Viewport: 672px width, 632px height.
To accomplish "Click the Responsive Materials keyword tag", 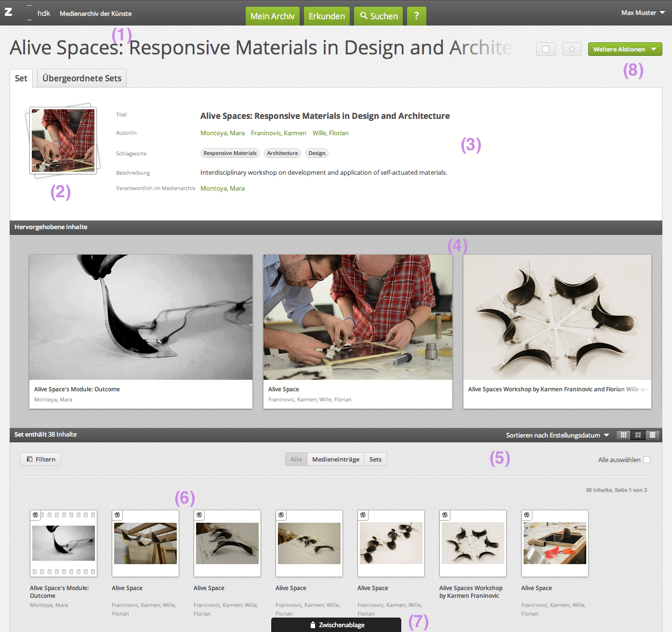I will tap(230, 153).
